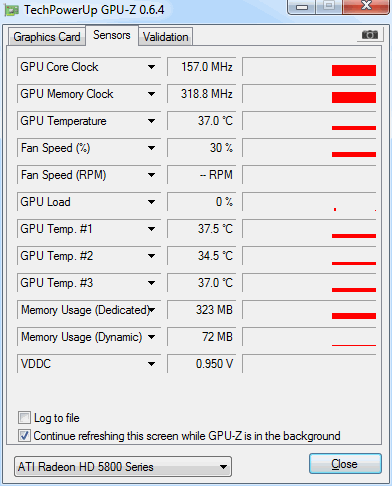Screen dimensions: 392x486
Task: Expand the GPU Core Clock sensor dropdown
Action: (x=151, y=67)
